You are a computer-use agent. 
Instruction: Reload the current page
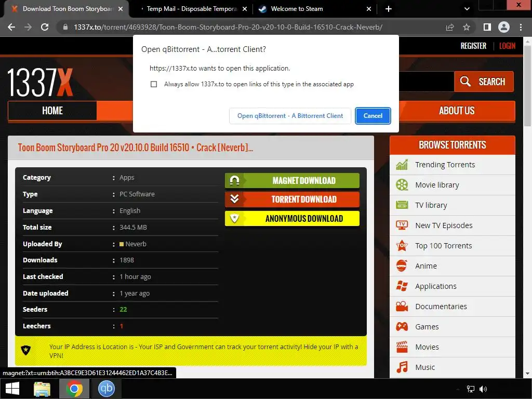pos(45,27)
